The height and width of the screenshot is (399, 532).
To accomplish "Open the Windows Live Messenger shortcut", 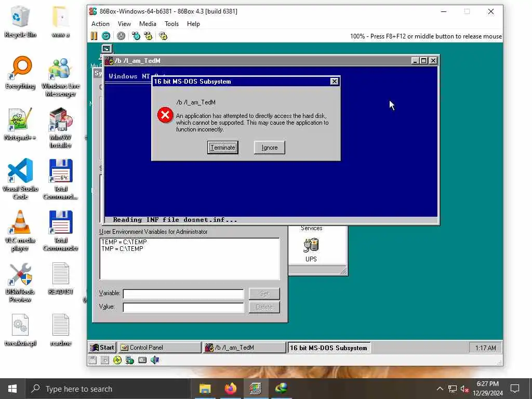I will pos(60,77).
